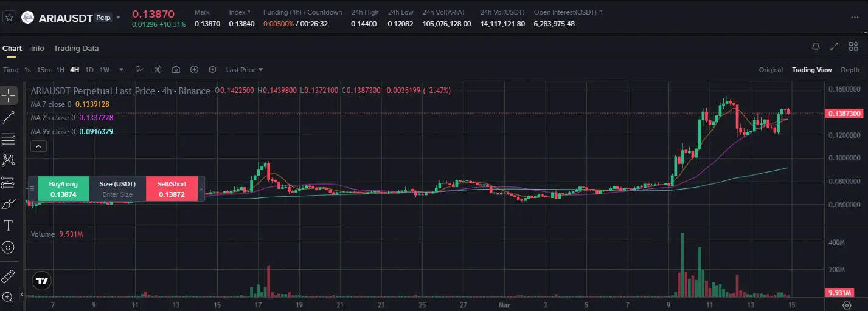The image size is (868, 311).
Task: Open the emoji icons tool
Action: 9,247
